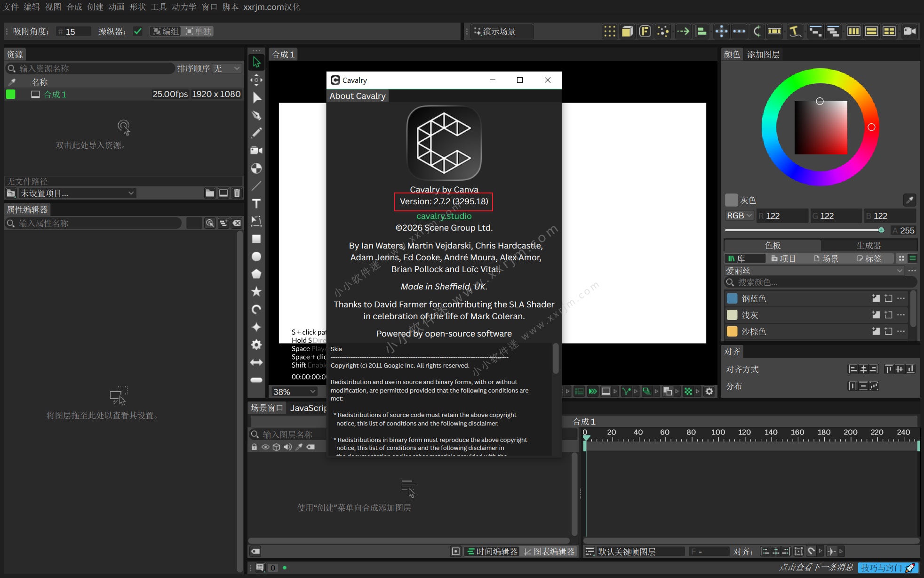Click the three-column layout icon
The image size is (924, 578).
pyautogui.click(x=853, y=32)
